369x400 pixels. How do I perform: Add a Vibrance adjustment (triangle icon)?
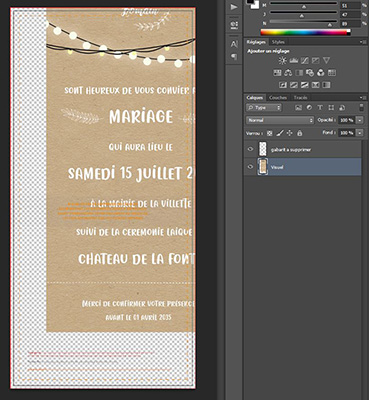(x=326, y=60)
